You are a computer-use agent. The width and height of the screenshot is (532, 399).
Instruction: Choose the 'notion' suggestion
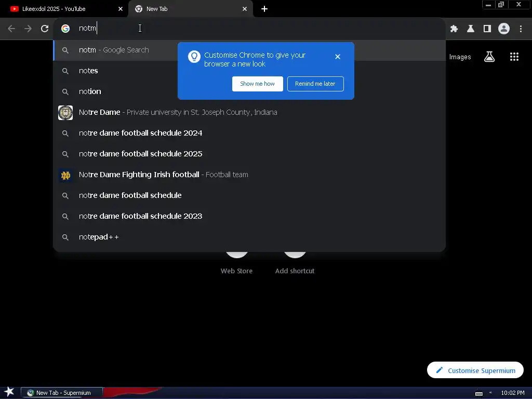pyautogui.click(x=249, y=91)
